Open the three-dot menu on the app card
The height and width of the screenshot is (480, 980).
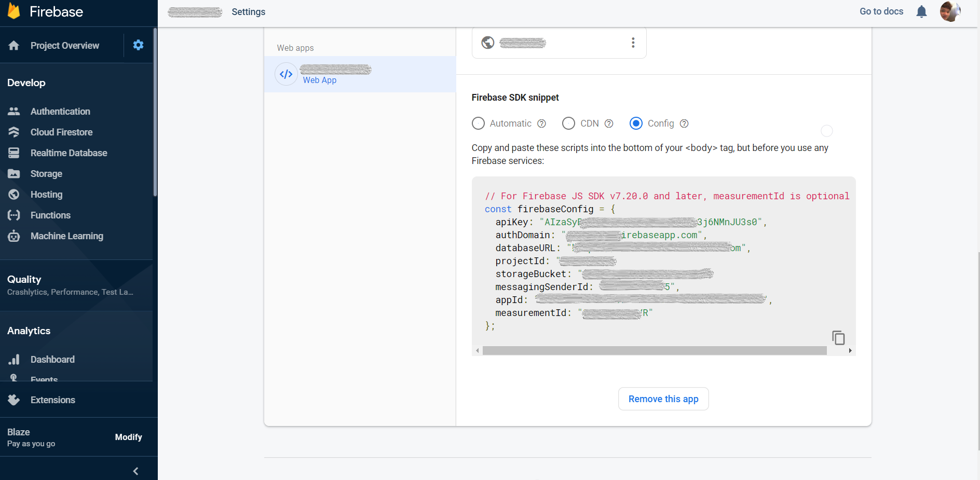click(633, 43)
